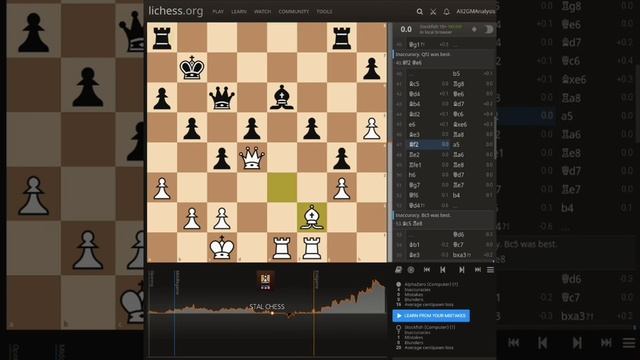Open the user account name menu
640x360 pixels.
click(476, 12)
